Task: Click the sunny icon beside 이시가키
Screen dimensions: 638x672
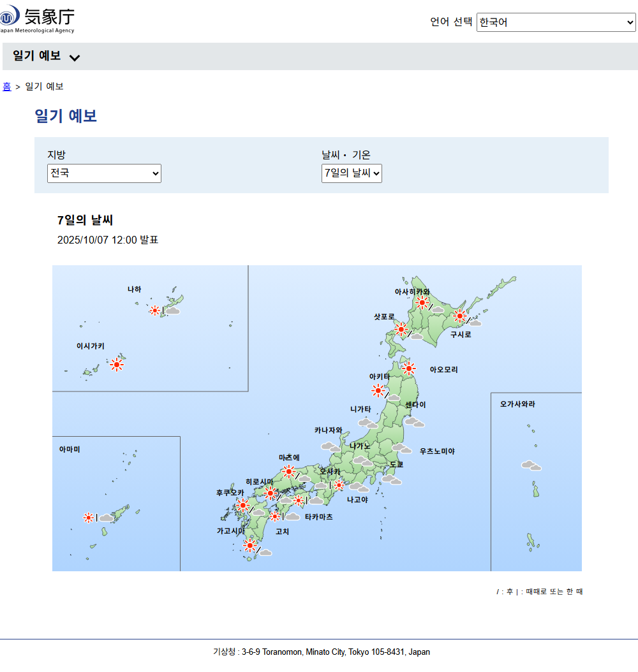Action: click(117, 365)
